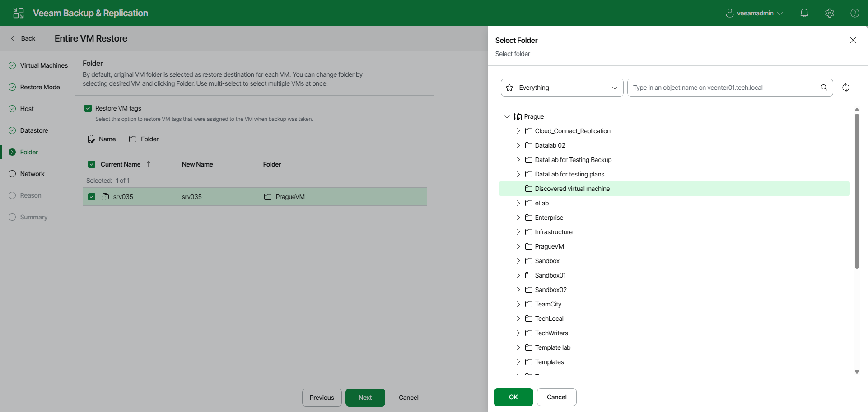Viewport: 868px width, 412px height.
Task: Expand the Templates folder
Action: click(x=518, y=362)
